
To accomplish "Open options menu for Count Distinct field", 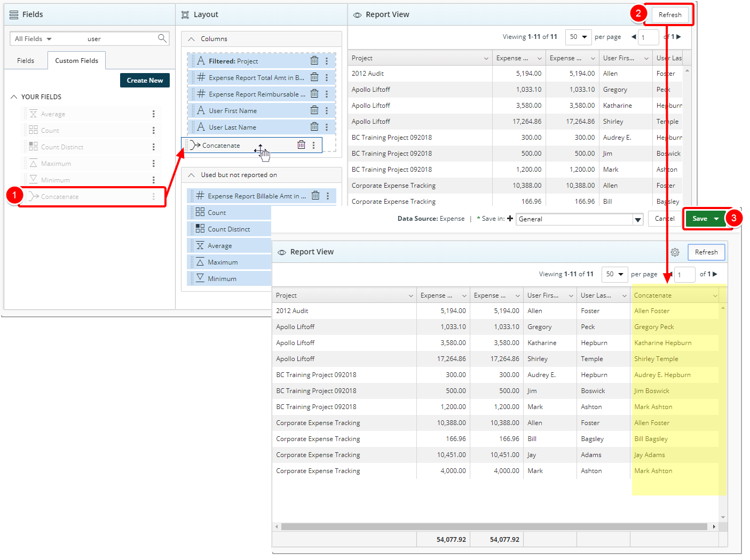I will coord(154,147).
